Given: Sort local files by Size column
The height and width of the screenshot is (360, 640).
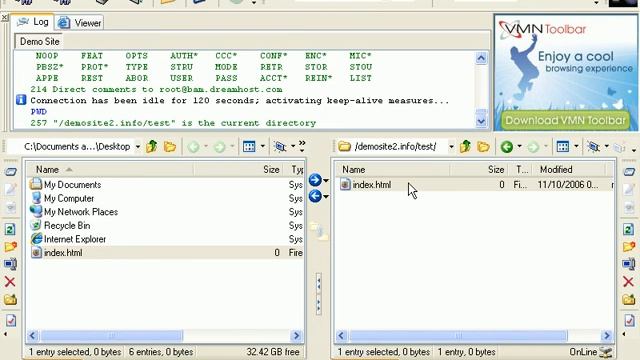Looking at the screenshot, I should (239, 169).
